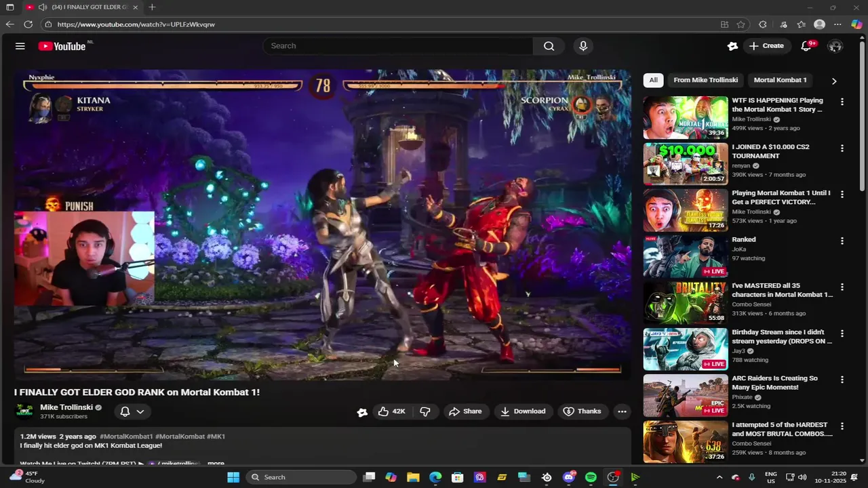
Task: Open File Explorer from the taskbar
Action: click(x=413, y=477)
